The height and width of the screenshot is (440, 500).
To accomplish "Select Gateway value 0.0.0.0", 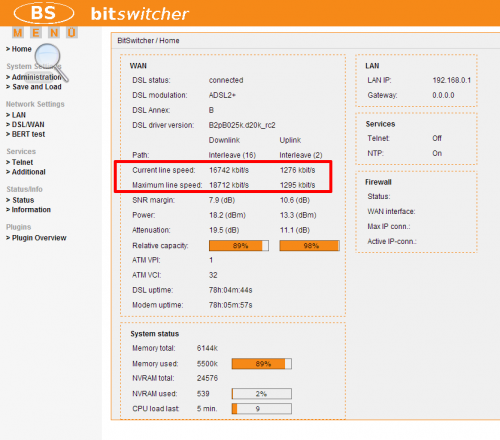I will pyautogui.click(x=443, y=95).
